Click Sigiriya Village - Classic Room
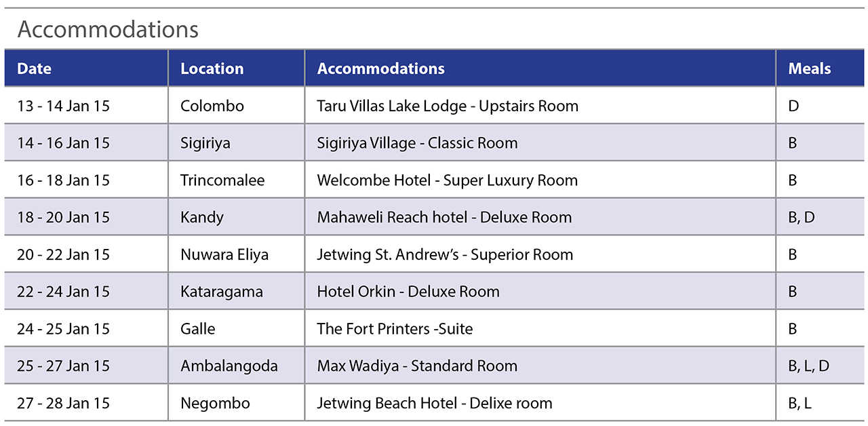868x426 pixels. 417,143
